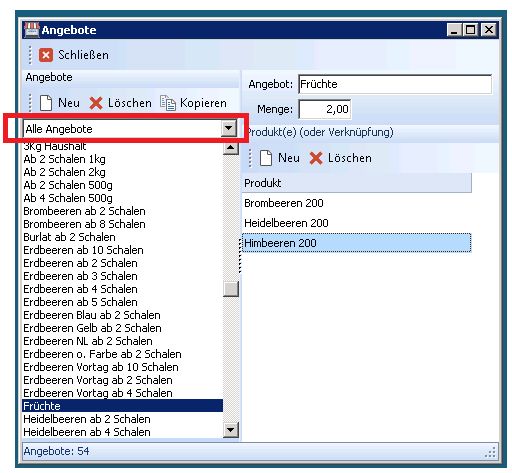This screenshot has width=512, height=473.
Task: Click the list scrollbar thumb
Action: click(x=231, y=289)
